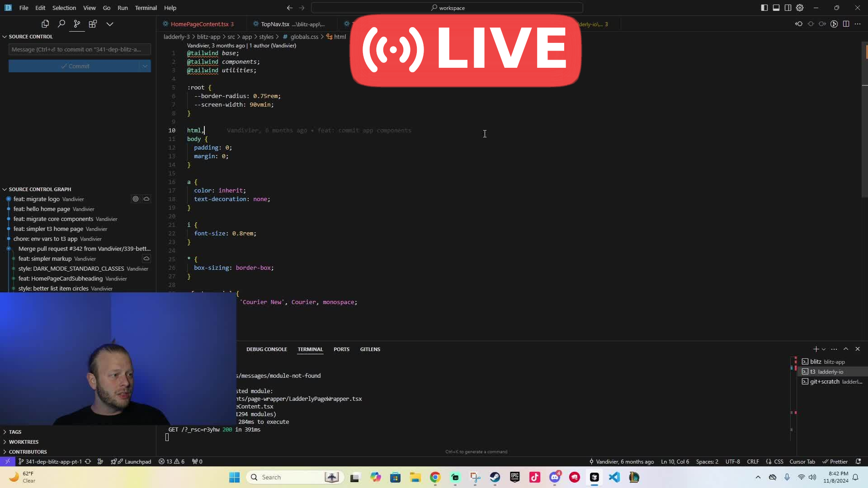
Task: Open the Commit button dropdown arrow
Action: point(145,66)
